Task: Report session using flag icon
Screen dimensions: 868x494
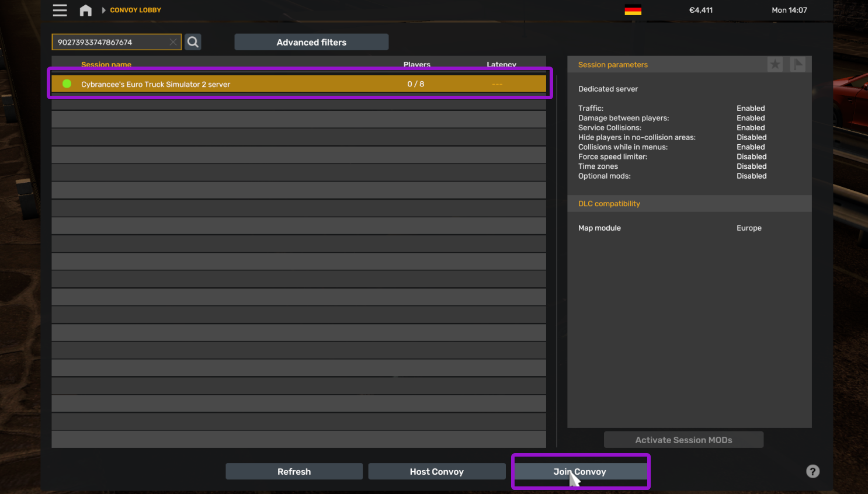Action: click(798, 64)
